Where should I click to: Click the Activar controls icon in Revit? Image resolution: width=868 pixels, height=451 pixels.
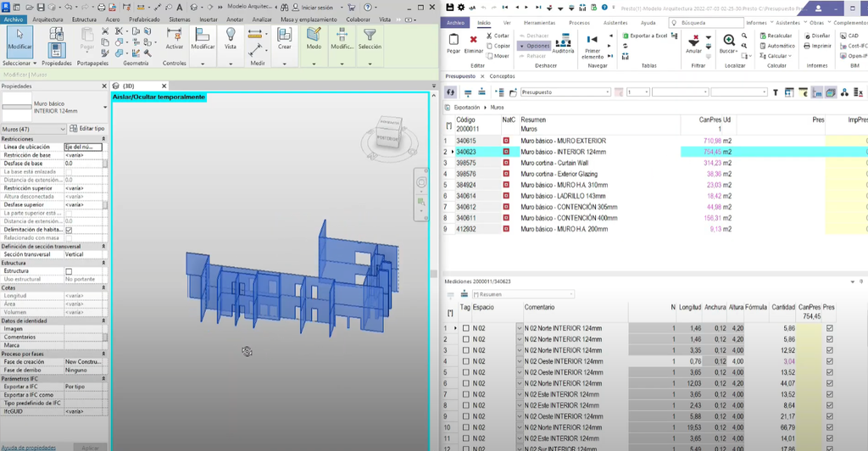[175, 35]
